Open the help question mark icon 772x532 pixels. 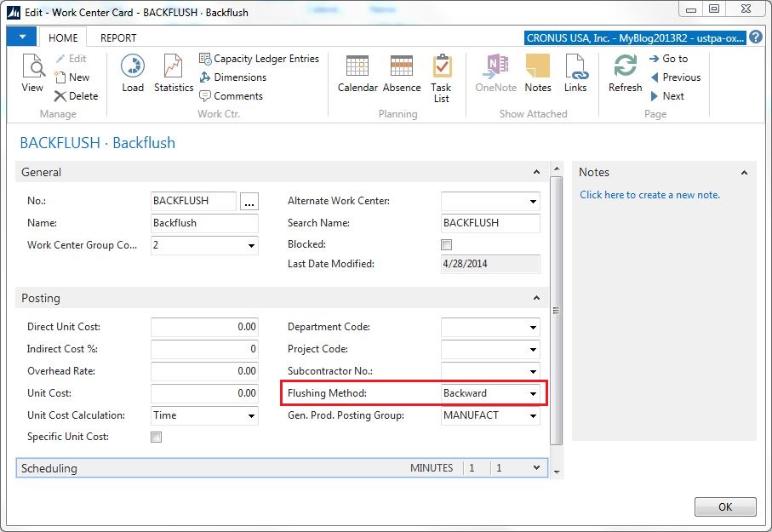(x=756, y=37)
